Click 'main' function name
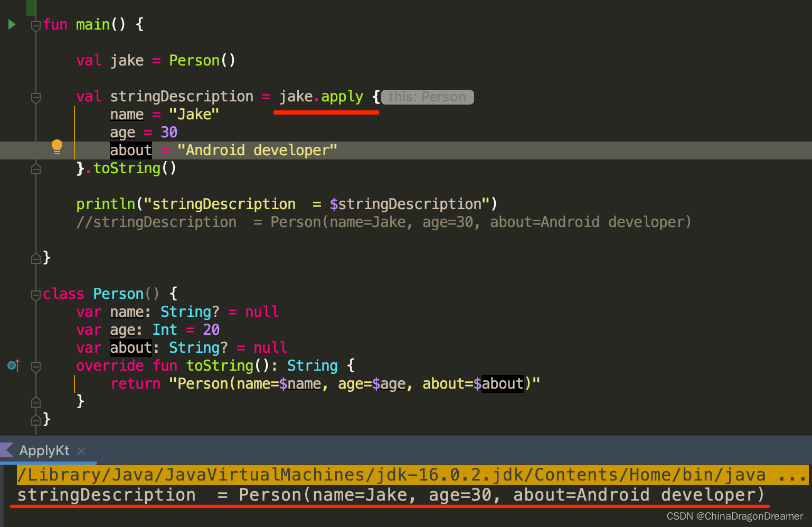This screenshot has width=812, height=527. coord(93,24)
